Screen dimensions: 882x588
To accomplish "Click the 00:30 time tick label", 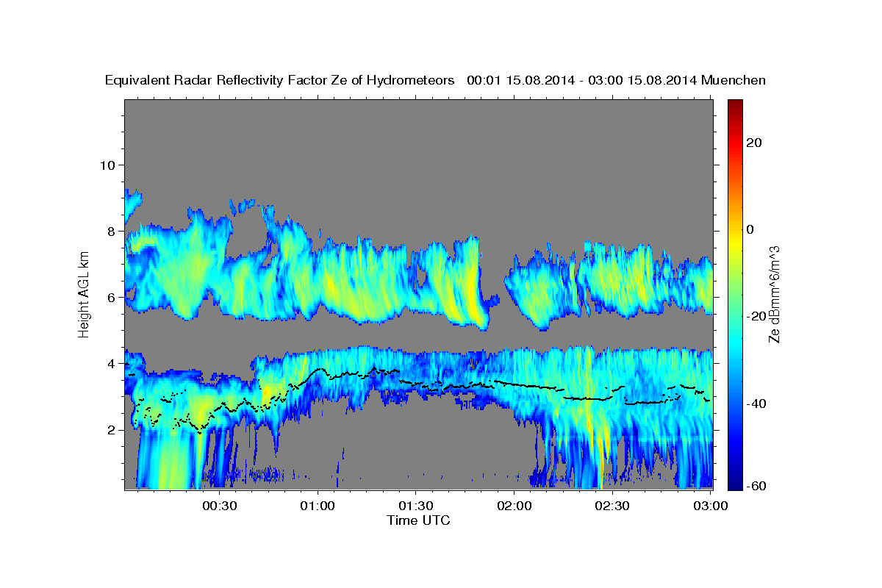I will (220, 506).
